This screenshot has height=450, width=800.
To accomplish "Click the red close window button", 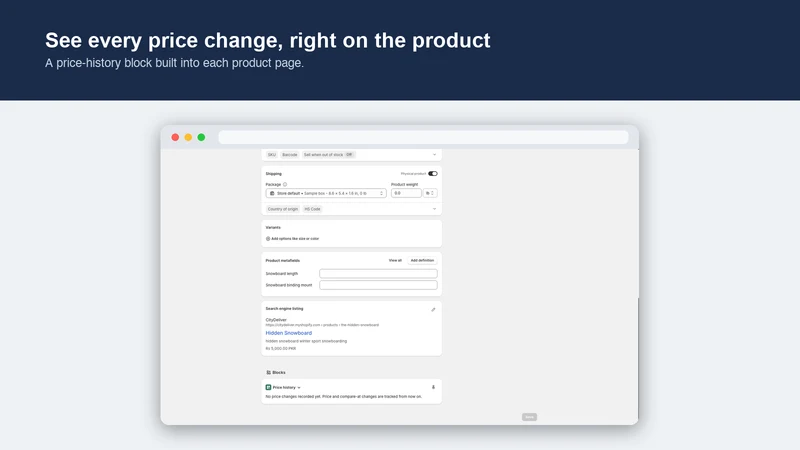I will (175, 137).
